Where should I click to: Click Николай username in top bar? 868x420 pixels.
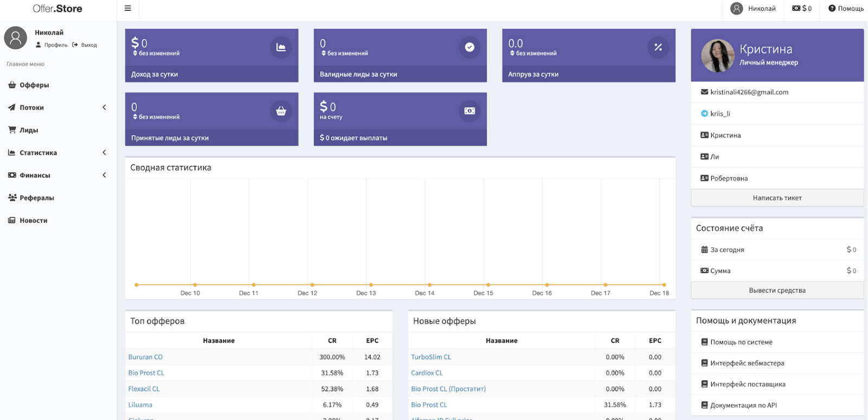(762, 8)
